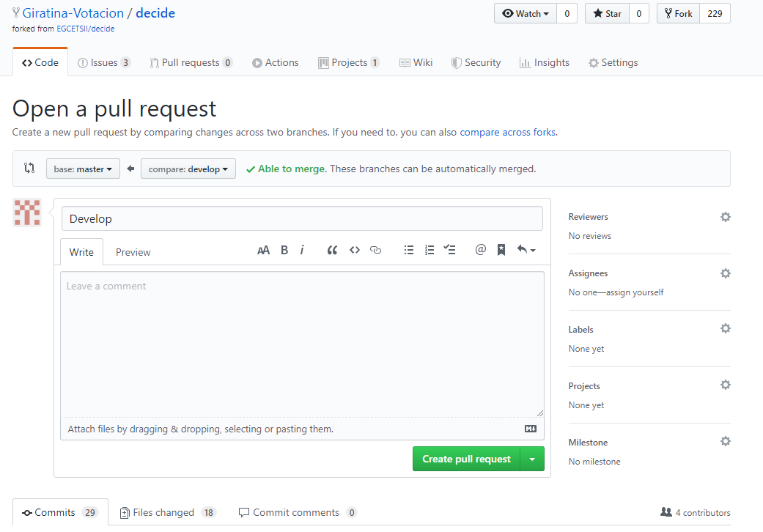Click the pull request title field
The height and width of the screenshot is (532, 763).
pos(302,219)
